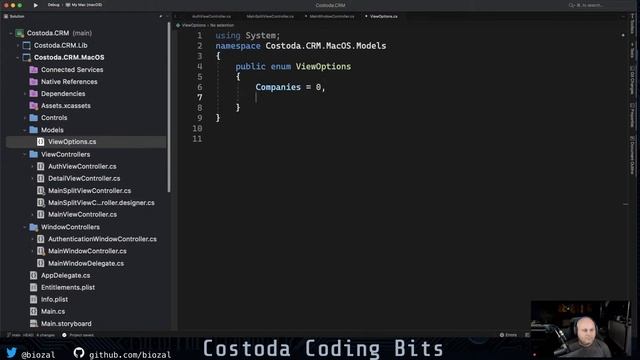640x360 pixels.
Task: Click the MainWindowController.cs file icon
Action: click(x=40, y=251)
